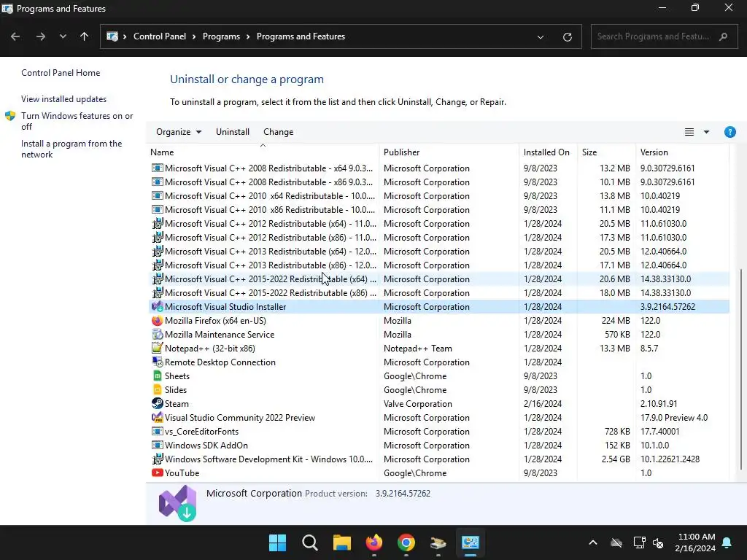Select Visual C++ 2015-2022 Redistributable (x64) name
The width and height of the screenshot is (747, 560).
click(x=270, y=279)
